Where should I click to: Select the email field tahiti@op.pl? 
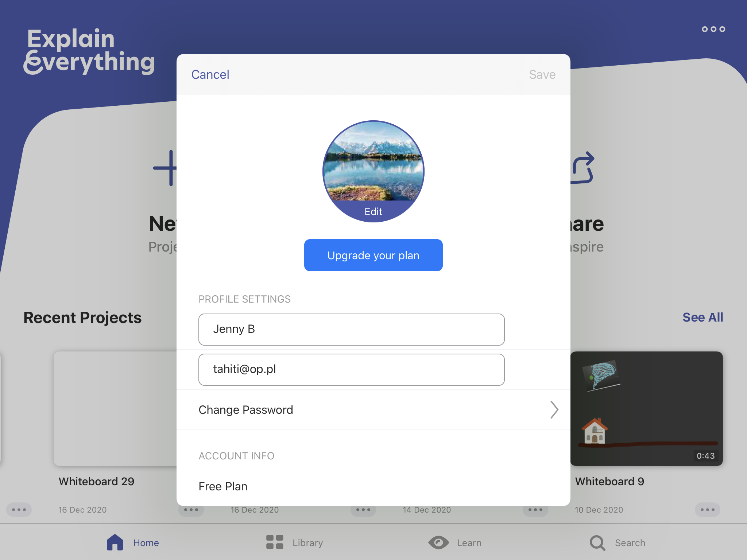351,369
